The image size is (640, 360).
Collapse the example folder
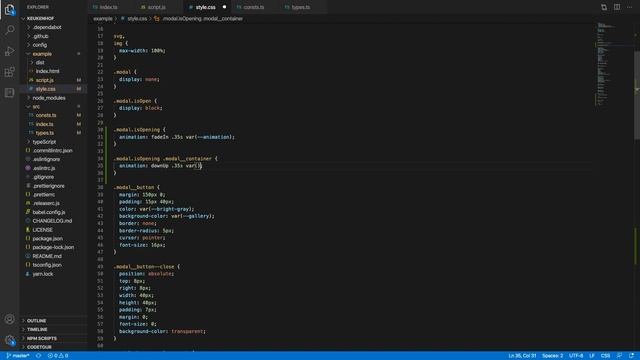click(x=53, y=54)
